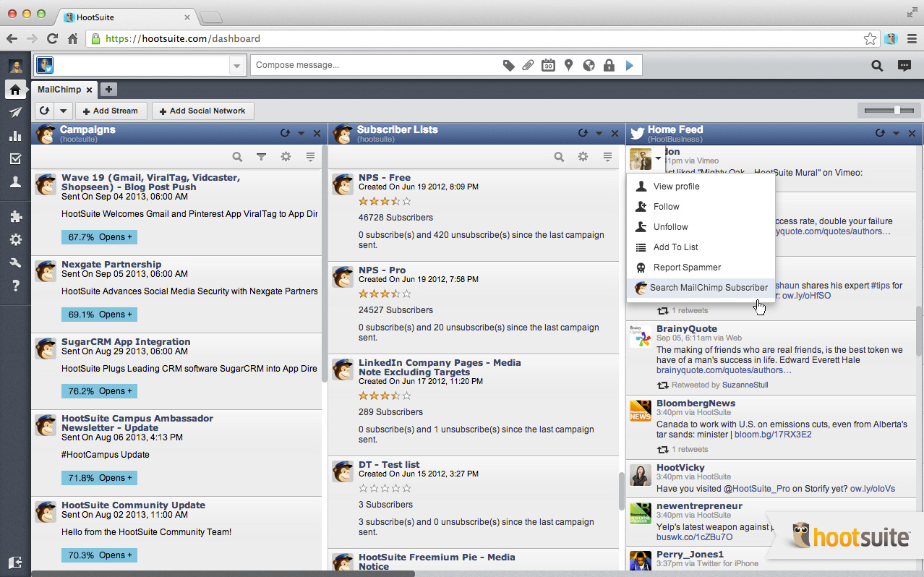
Task: Adjust the stream column width slider
Action: (897, 110)
